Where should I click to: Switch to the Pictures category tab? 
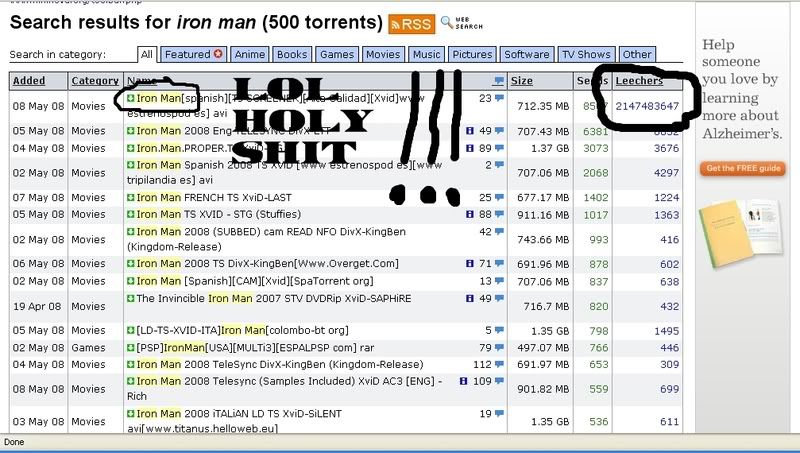[x=472, y=55]
